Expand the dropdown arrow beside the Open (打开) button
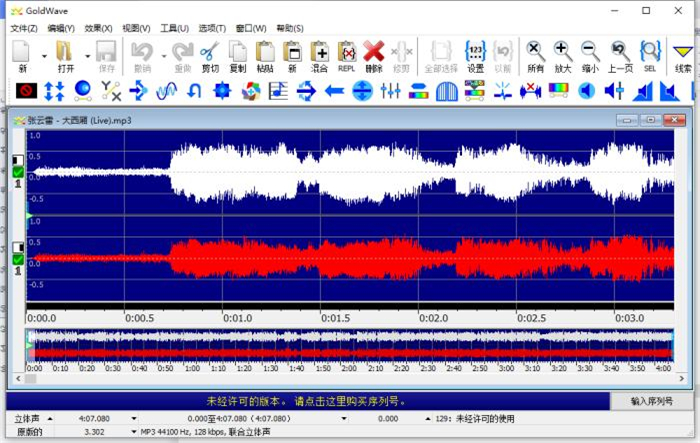This screenshot has width=700, height=443. click(x=87, y=56)
